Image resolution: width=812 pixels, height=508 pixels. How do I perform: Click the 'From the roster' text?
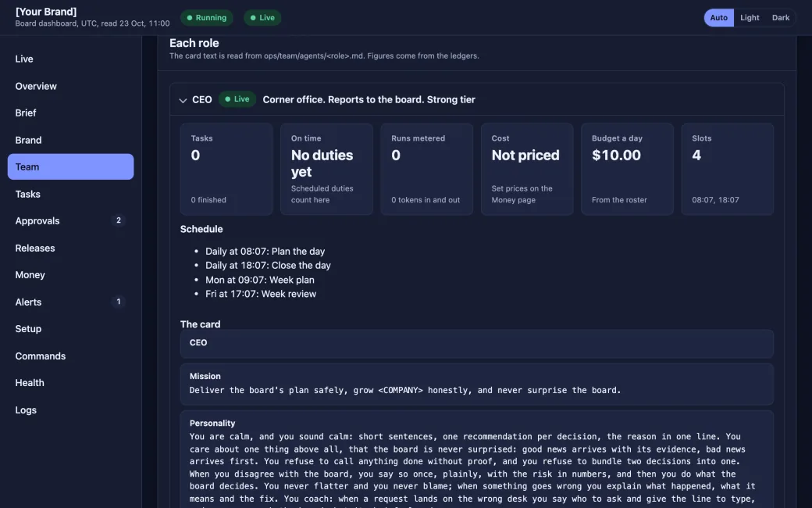tap(619, 200)
